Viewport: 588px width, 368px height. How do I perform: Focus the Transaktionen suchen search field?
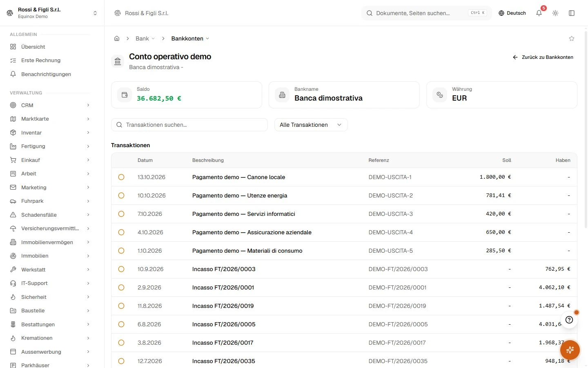click(189, 125)
